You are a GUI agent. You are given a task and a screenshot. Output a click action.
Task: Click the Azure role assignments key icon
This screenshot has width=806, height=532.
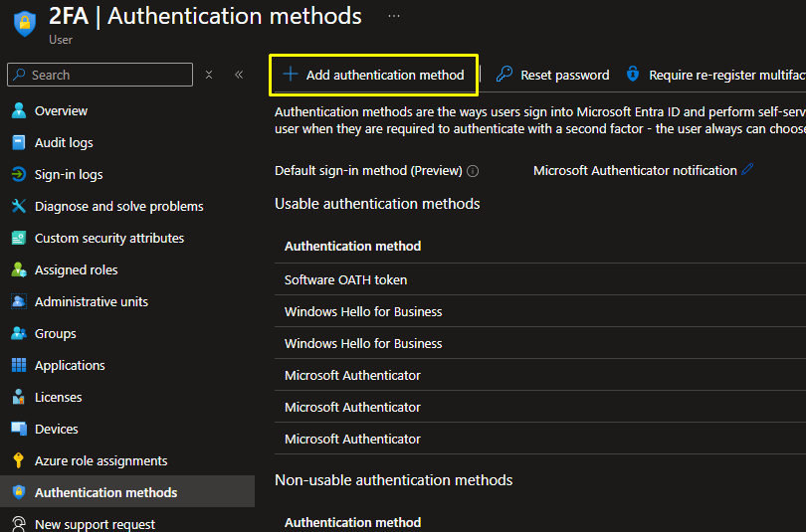coord(18,460)
